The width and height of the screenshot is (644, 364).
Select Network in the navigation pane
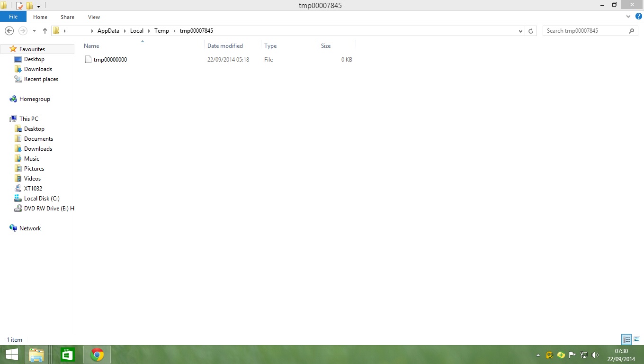click(30, 228)
